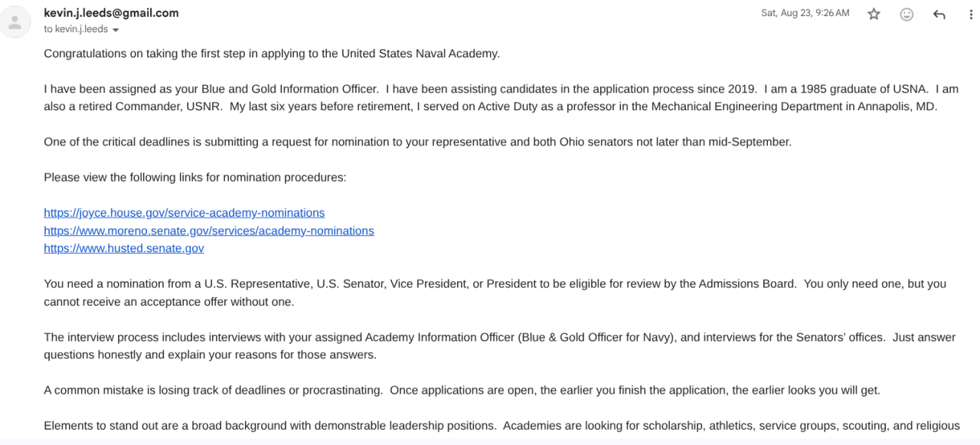Click the paragraph about critical nomination deadlines
Viewport: 980px width, 445px height.
point(417,142)
